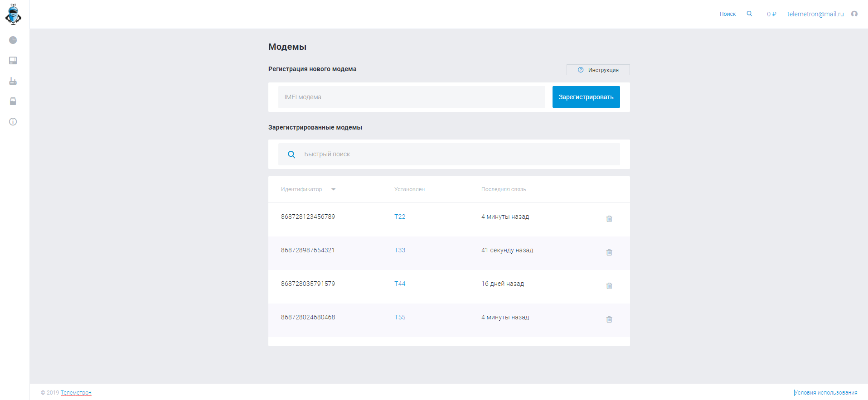Click the Идентификатор column header
The image size is (868, 400).
click(301, 189)
